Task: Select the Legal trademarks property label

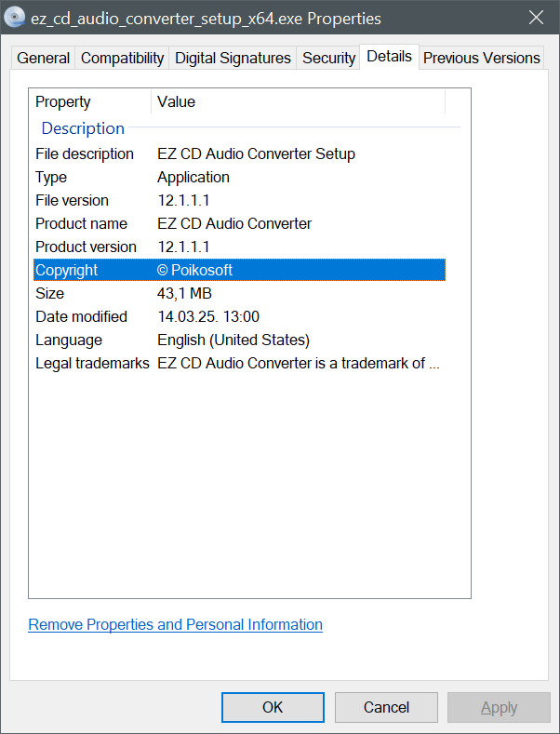Action: coord(92,363)
